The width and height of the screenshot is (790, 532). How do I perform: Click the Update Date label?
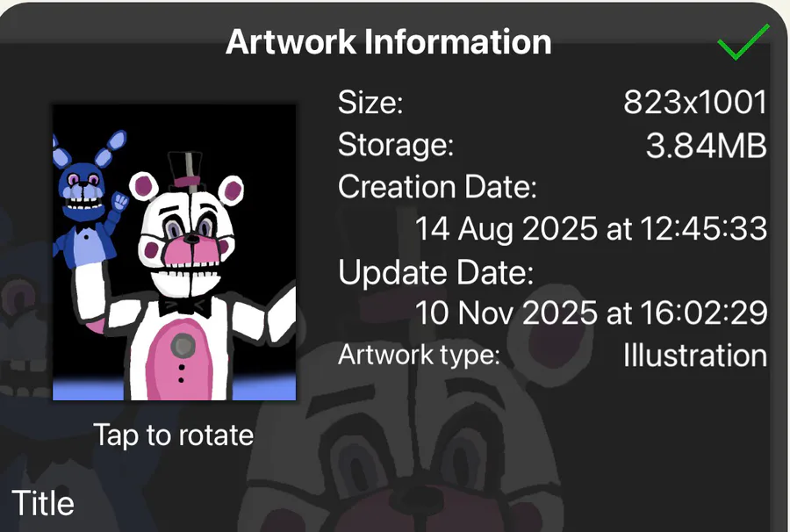click(435, 272)
